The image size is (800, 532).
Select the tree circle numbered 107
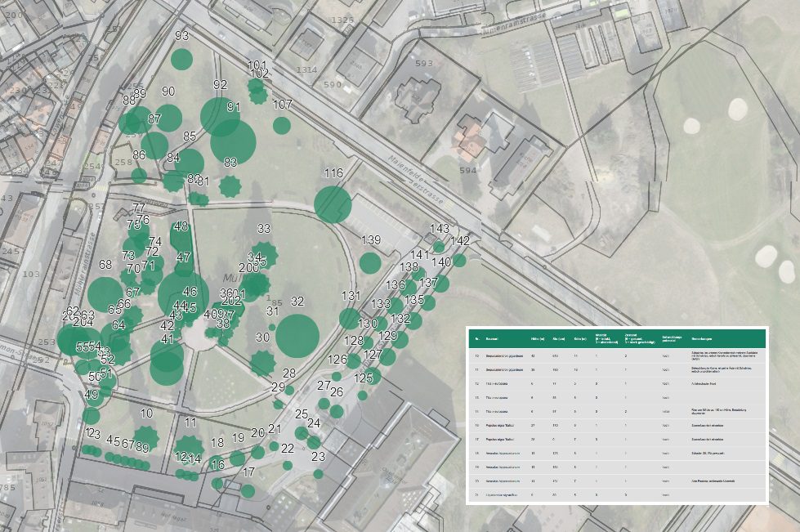click(x=282, y=126)
